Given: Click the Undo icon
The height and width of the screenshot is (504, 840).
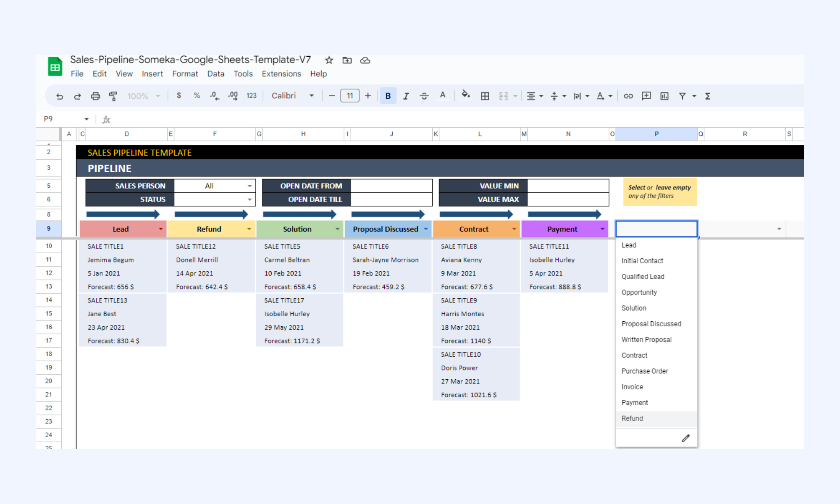Looking at the screenshot, I should [x=60, y=96].
